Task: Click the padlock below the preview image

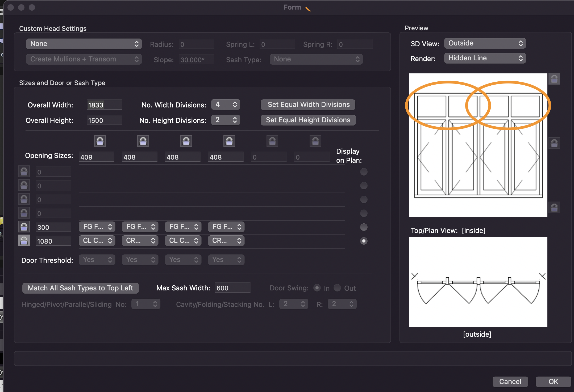Action: pos(554,207)
